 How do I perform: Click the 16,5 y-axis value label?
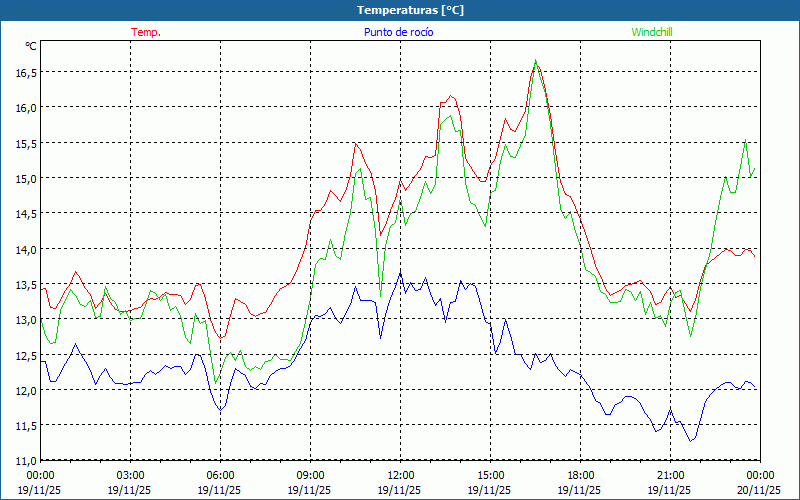[x=24, y=72]
